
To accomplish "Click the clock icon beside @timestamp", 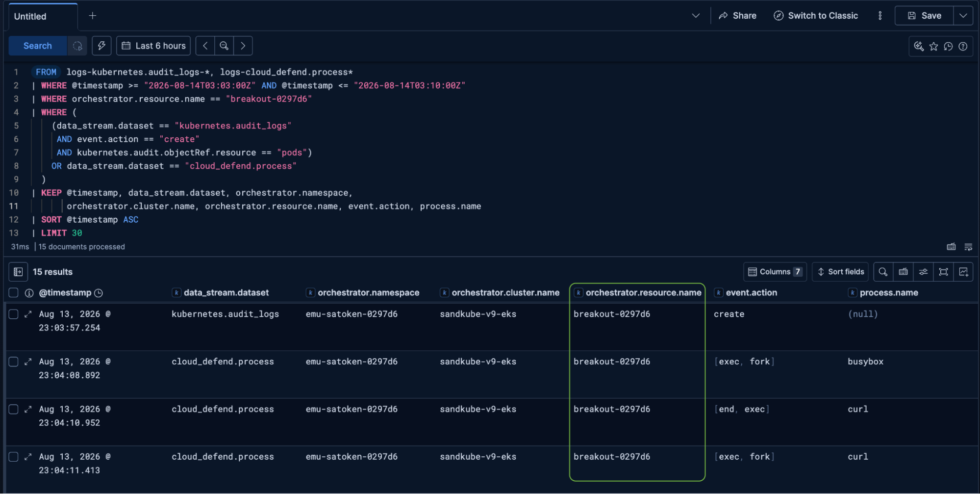I will [99, 293].
